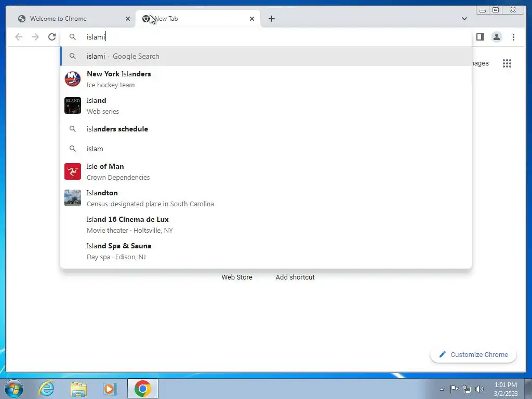This screenshot has width=532, height=399.
Task: Click the Islandton photo thumbnail
Action: click(73, 198)
